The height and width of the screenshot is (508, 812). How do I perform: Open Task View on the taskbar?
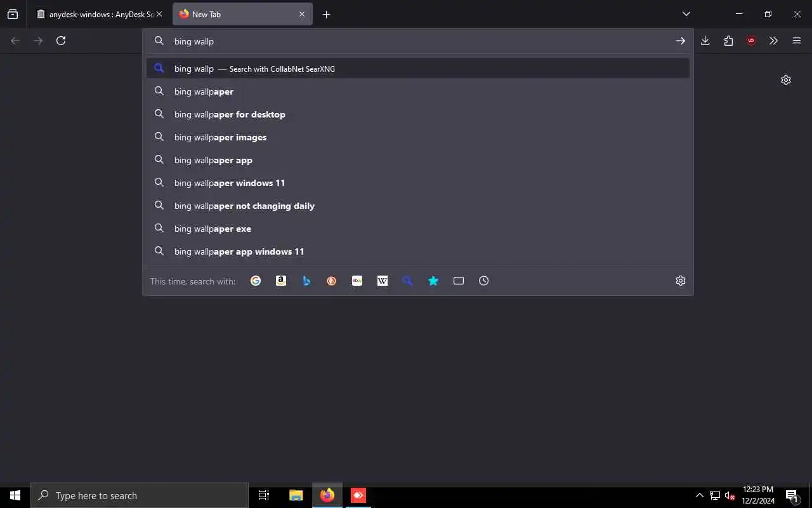264,495
